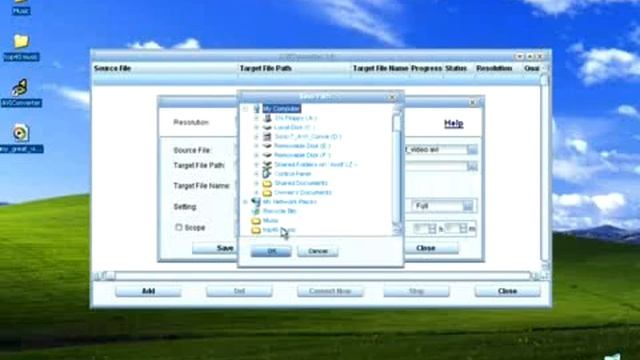
Task: Select the mp4G music desktop folder
Action: (x=21, y=47)
